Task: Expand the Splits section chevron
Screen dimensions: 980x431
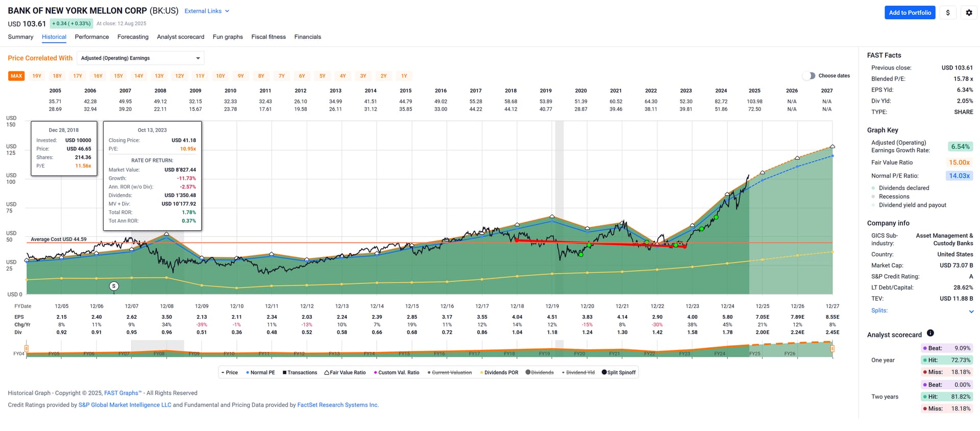Action: point(971,312)
